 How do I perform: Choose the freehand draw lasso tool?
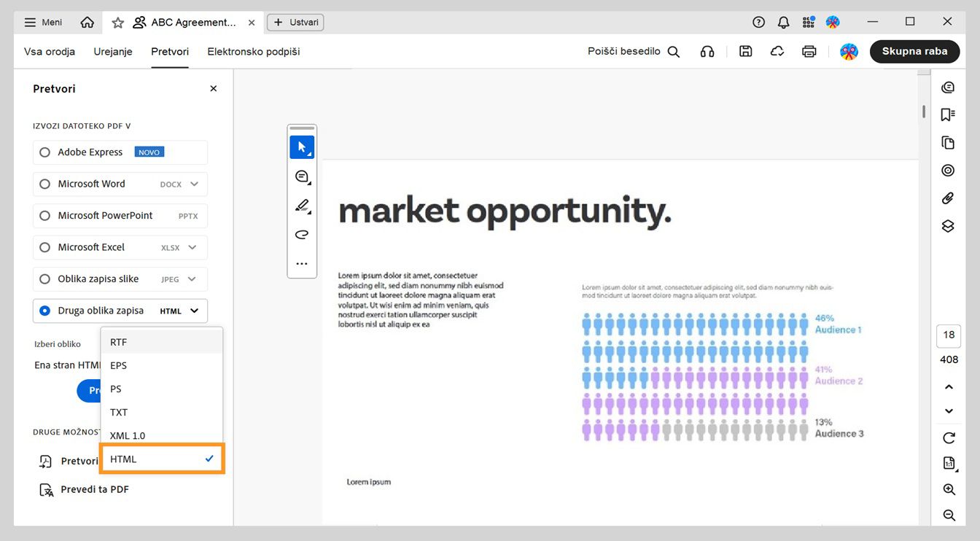(302, 234)
